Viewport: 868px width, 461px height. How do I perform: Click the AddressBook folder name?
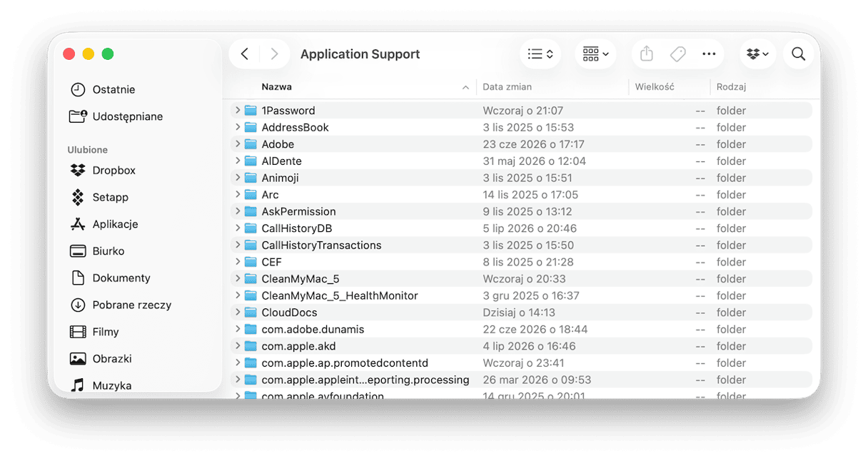click(x=295, y=127)
